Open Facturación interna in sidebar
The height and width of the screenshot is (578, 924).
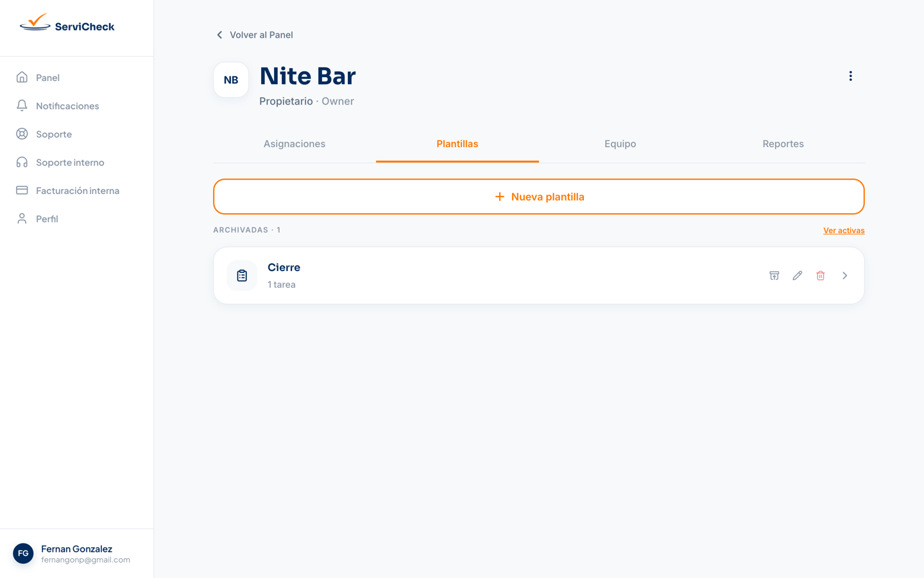77,190
